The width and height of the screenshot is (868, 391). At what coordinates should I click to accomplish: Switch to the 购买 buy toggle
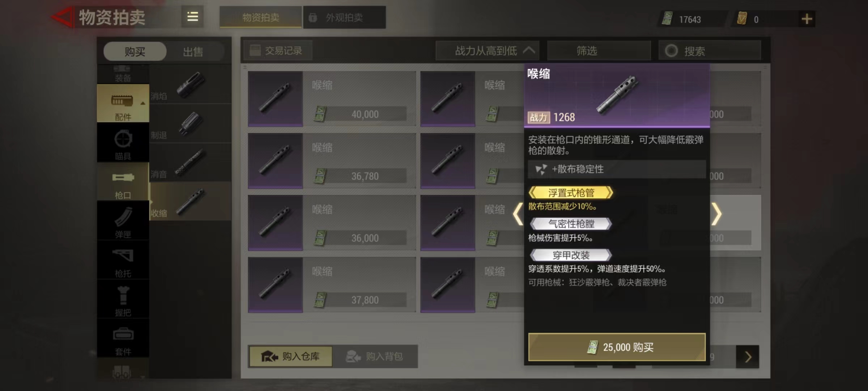tap(135, 51)
